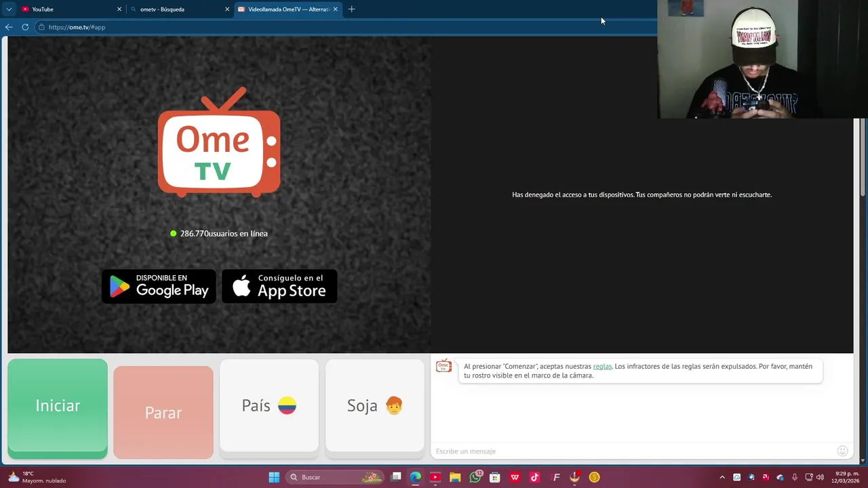Click the address bar URL

click(77, 27)
